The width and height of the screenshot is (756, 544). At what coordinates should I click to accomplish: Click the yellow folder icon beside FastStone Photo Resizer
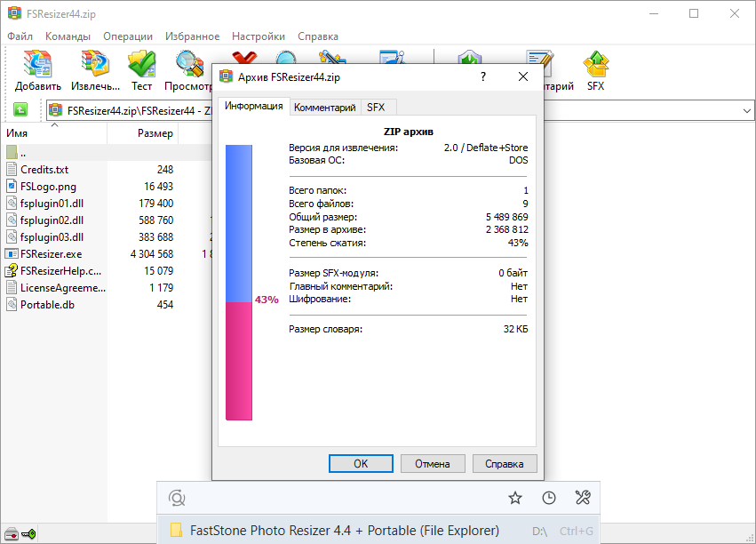pos(177,531)
